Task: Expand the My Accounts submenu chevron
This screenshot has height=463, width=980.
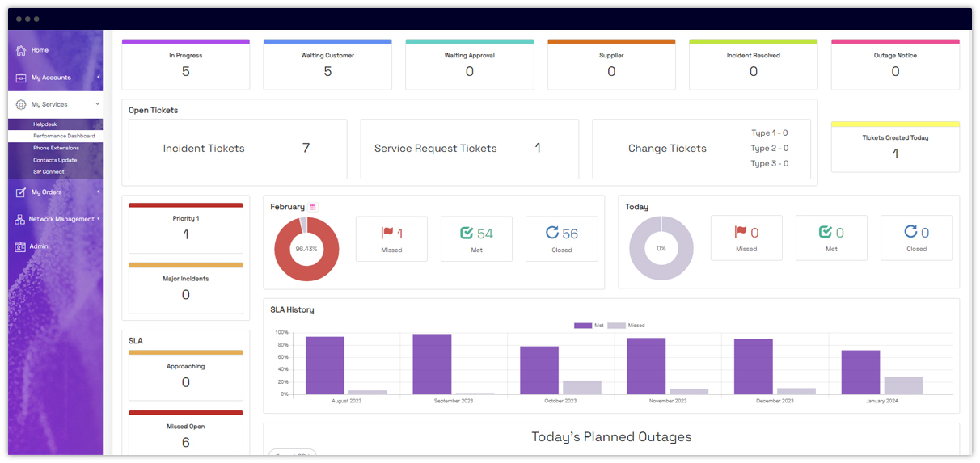Action: click(98, 78)
